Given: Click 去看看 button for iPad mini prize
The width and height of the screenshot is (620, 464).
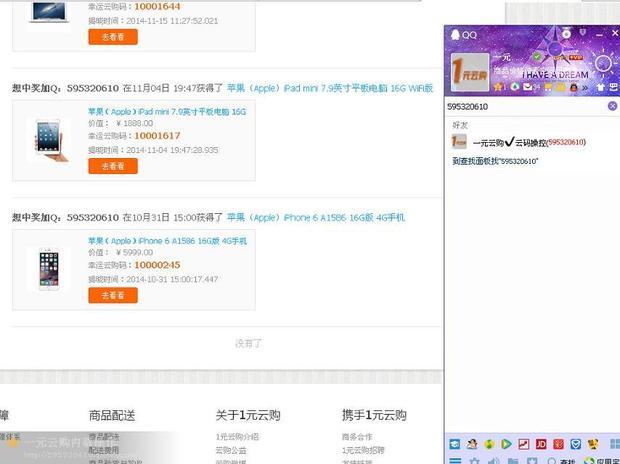Looking at the screenshot, I should [x=113, y=166].
